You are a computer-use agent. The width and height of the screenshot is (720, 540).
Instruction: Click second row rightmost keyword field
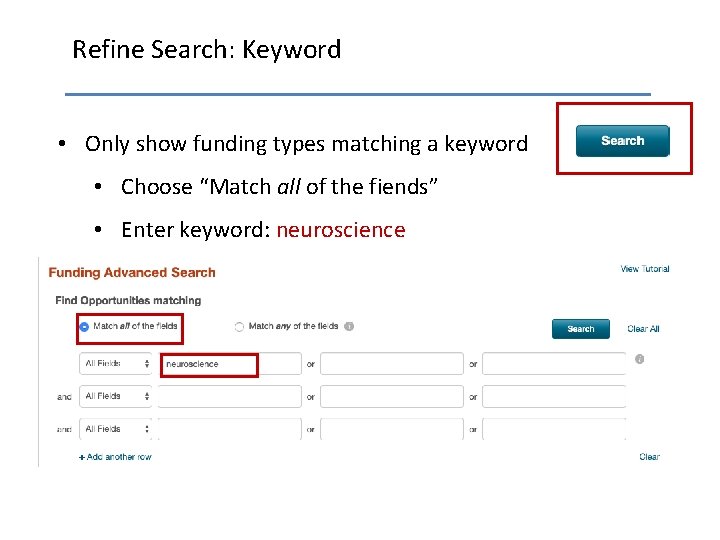pyautogui.click(x=554, y=396)
